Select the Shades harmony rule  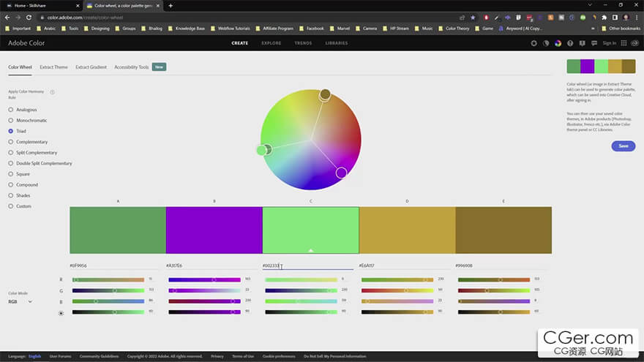[19, 195]
